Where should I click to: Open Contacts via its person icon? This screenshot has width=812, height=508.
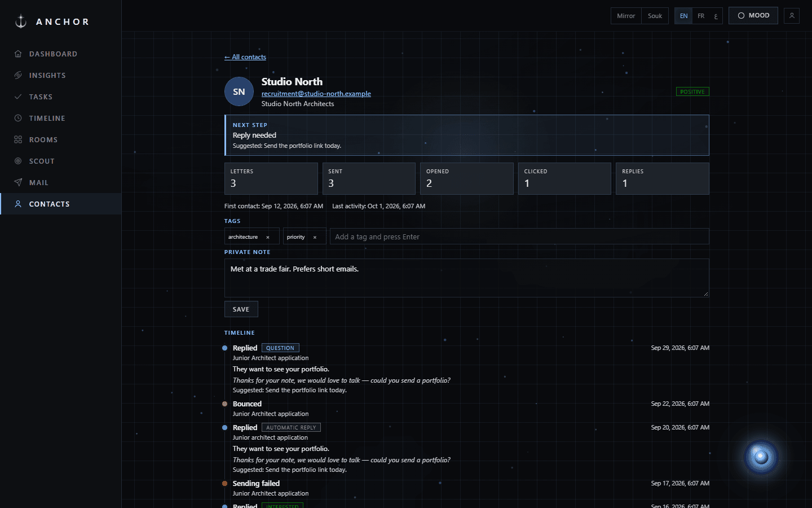click(18, 204)
